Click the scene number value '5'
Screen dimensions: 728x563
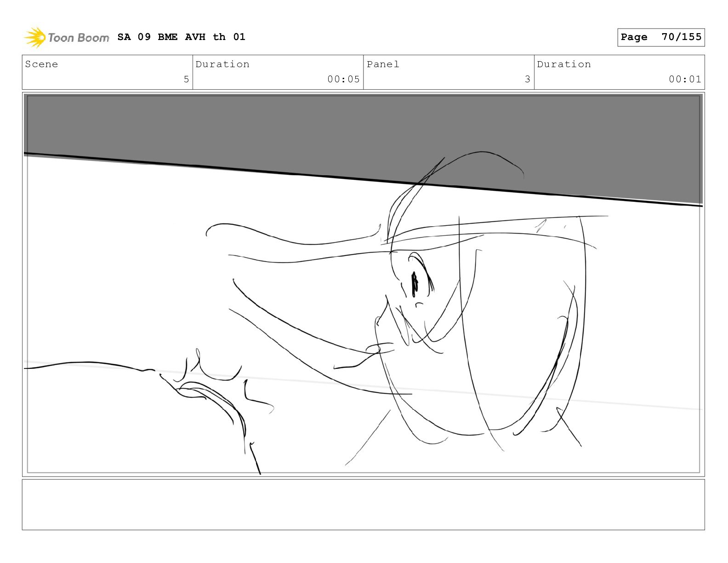186,79
